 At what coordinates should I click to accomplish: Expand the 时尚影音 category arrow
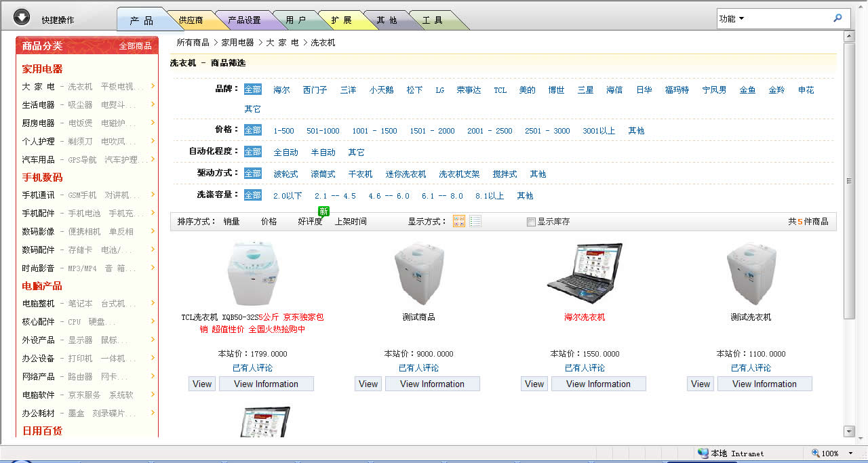pos(153,268)
